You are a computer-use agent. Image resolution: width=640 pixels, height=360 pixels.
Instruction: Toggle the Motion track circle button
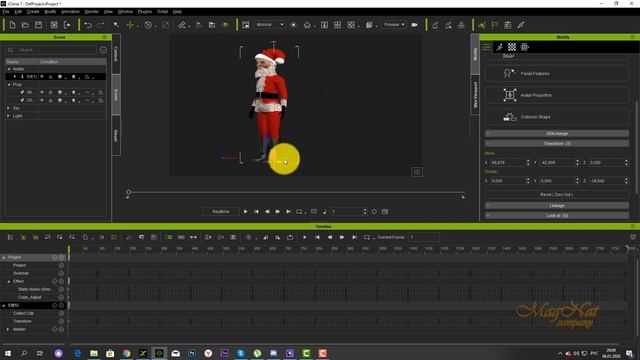tap(61, 329)
